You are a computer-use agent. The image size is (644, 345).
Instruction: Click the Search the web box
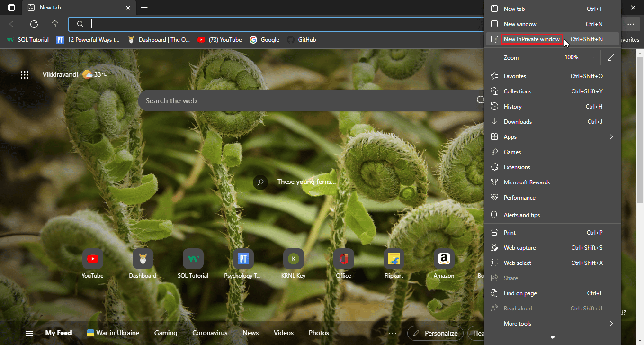click(308, 100)
